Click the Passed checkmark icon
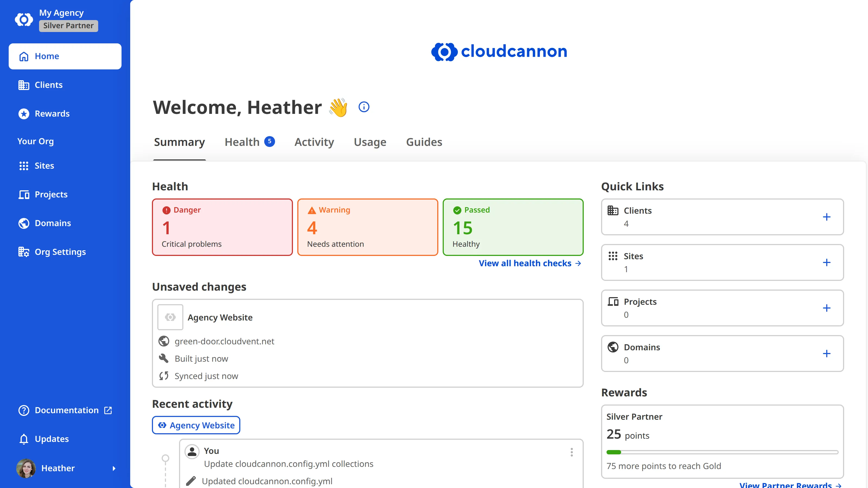This screenshot has width=868, height=488. coord(457,210)
